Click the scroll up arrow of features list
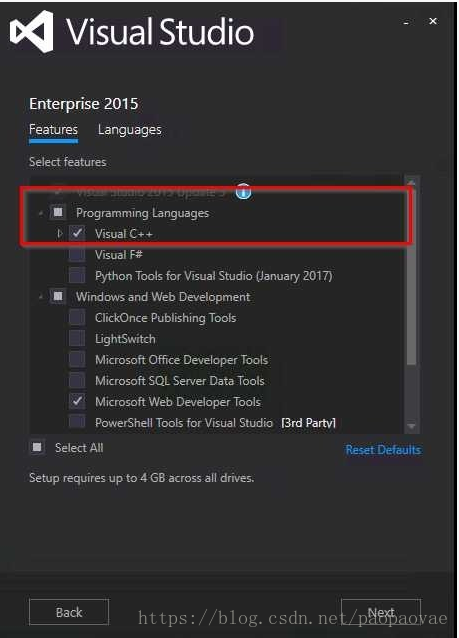Screen dimensions: 459x638 411,183
